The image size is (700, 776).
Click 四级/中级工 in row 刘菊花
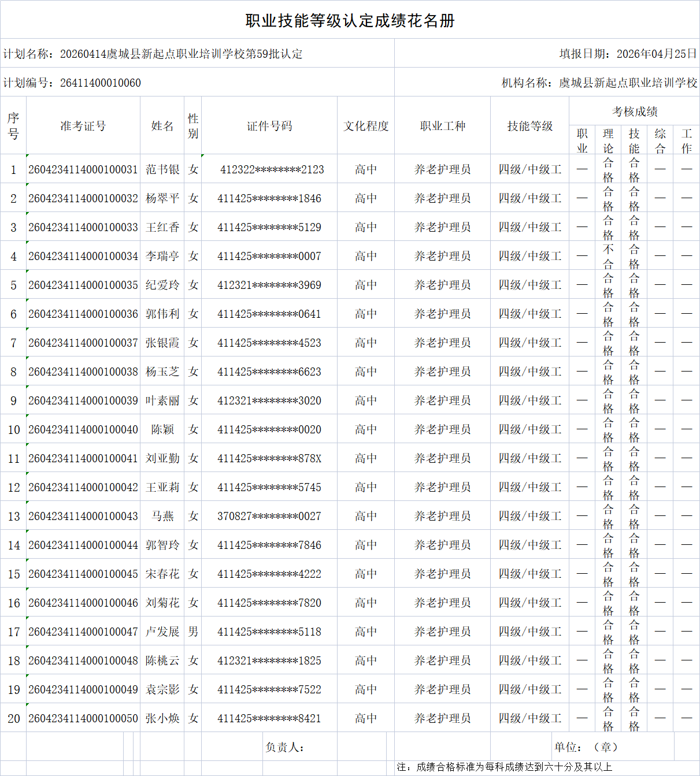[530, 603]
